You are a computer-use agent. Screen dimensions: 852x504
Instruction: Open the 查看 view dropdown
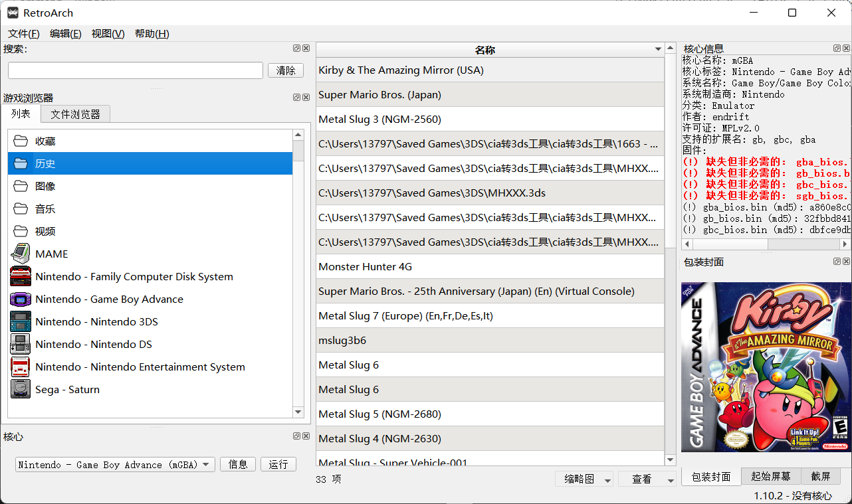click(647, 479)
